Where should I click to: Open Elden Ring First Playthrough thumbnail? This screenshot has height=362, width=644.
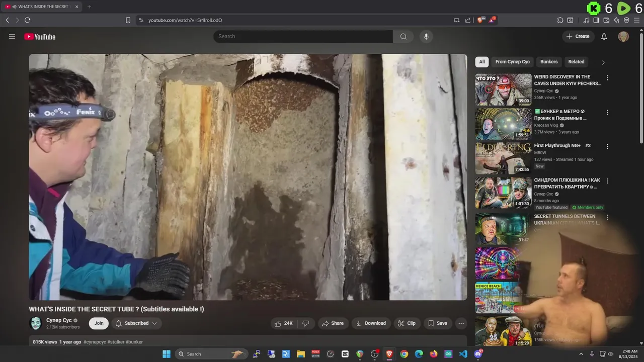(x=503, y=158)
